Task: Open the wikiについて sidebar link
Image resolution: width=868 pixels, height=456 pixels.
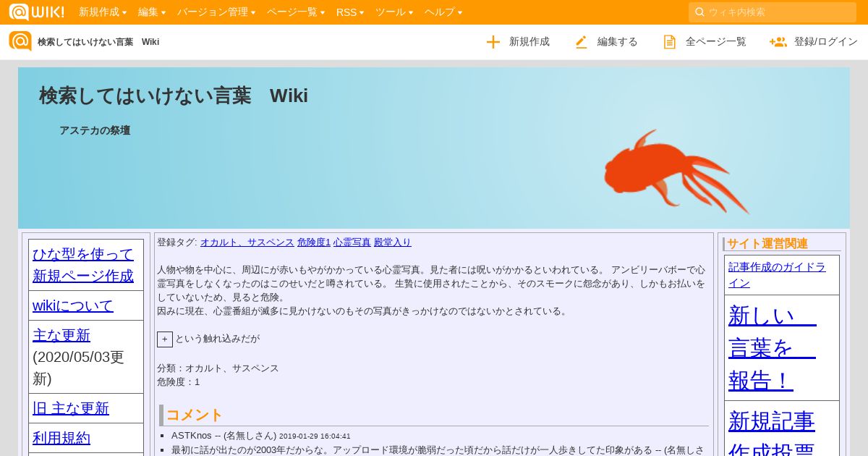Action: click(73, 305)
